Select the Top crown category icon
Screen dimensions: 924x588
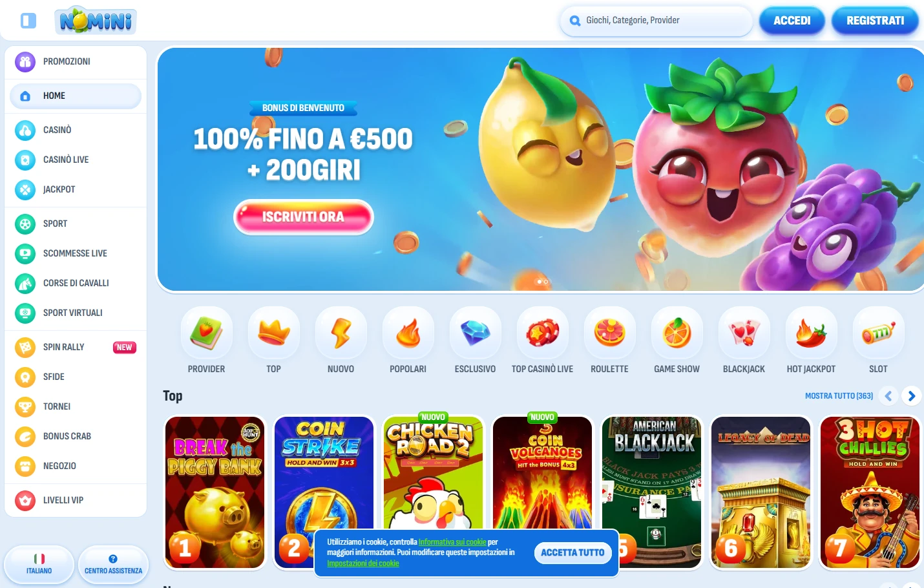(274, 333)
